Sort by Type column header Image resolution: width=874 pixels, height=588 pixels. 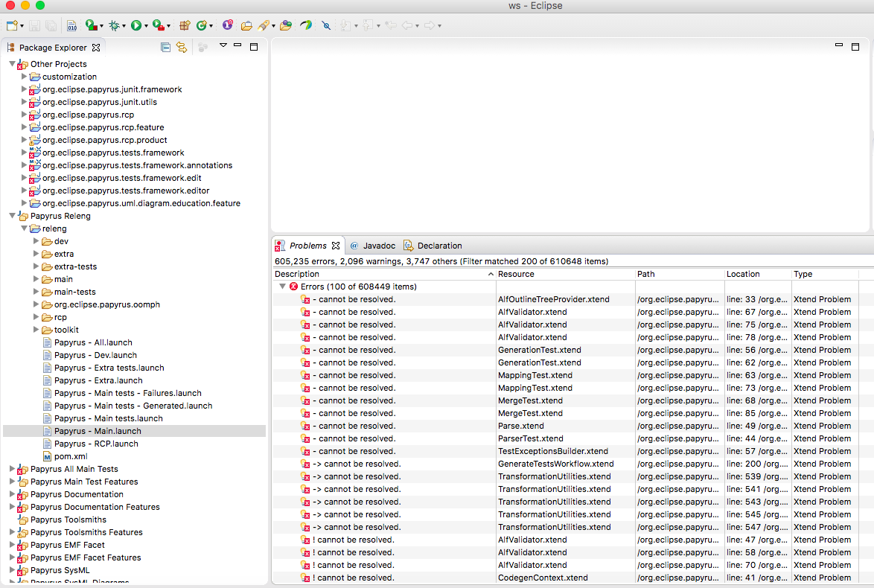(x=824, y=274)
